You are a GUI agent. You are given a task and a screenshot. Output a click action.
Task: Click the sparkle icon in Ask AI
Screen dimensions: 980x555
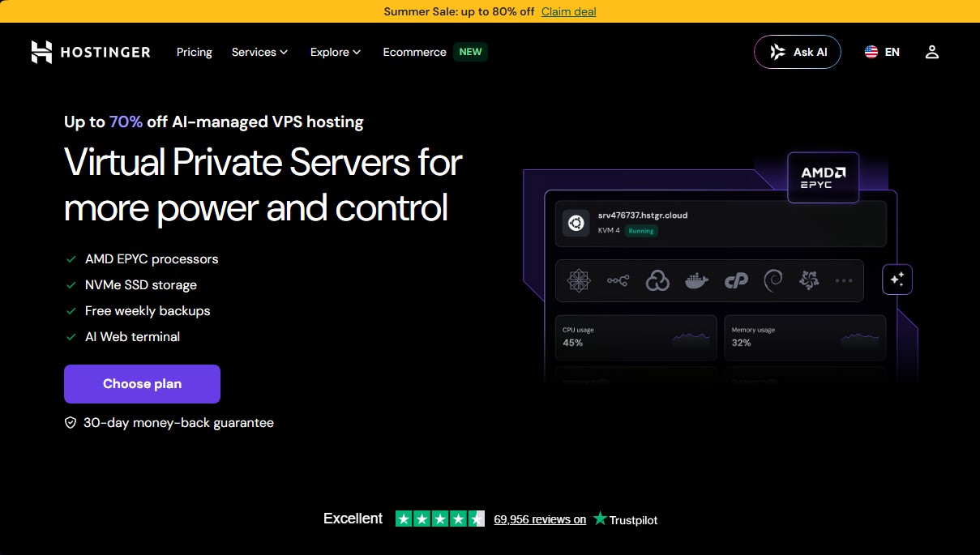[x=777, y=52]
